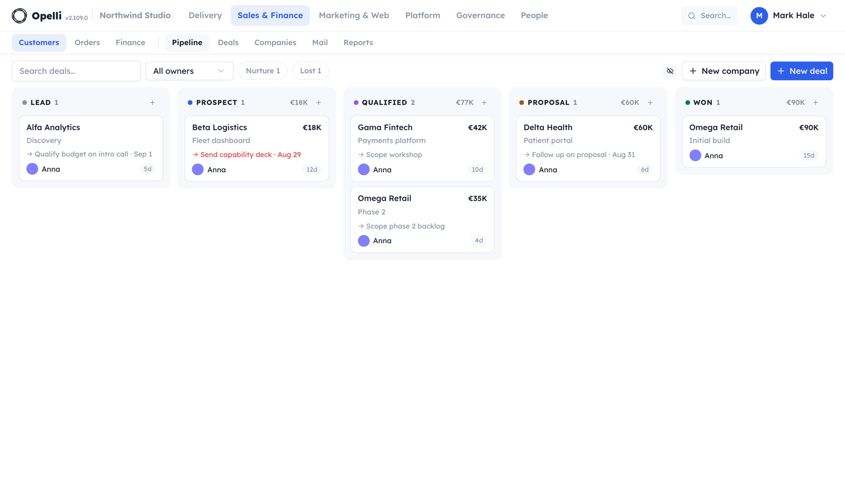
Task: Click Anna's avatar on Omega Retail Initial build card
Action: click(x=695, y=155)
